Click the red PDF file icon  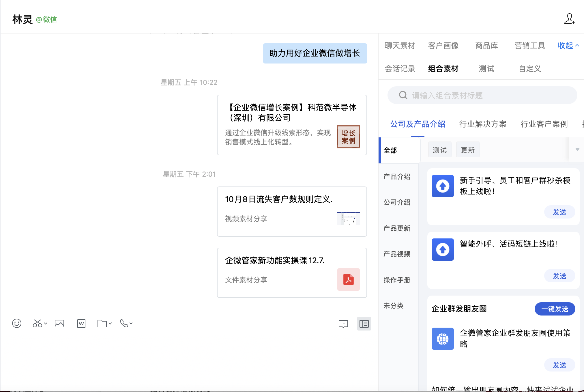(348, 279)
